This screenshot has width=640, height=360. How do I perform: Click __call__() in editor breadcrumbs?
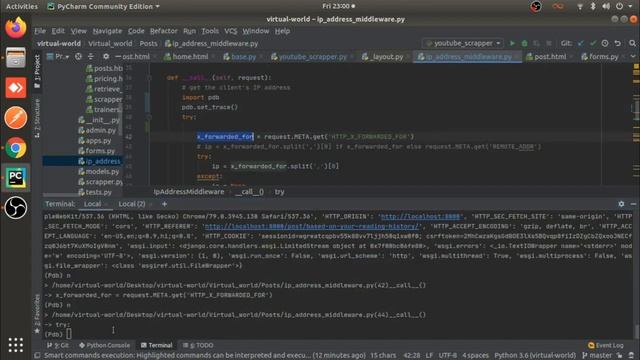coord(249,192)
